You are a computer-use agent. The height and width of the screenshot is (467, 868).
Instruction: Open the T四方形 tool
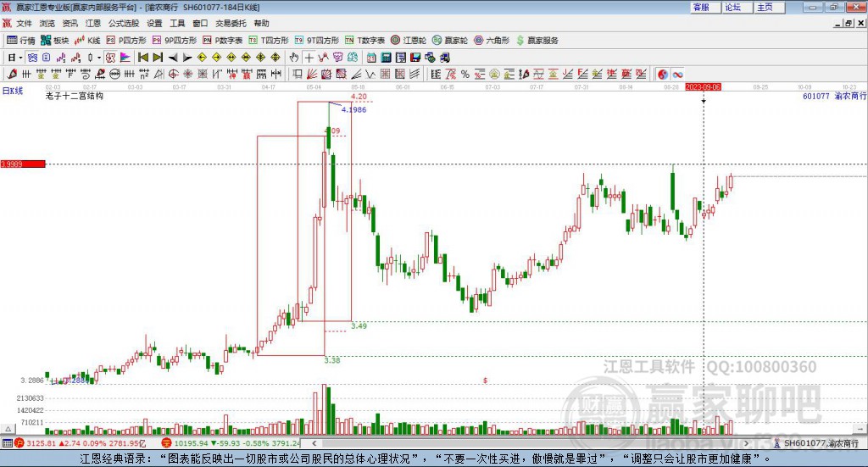(x=269, y=41)
